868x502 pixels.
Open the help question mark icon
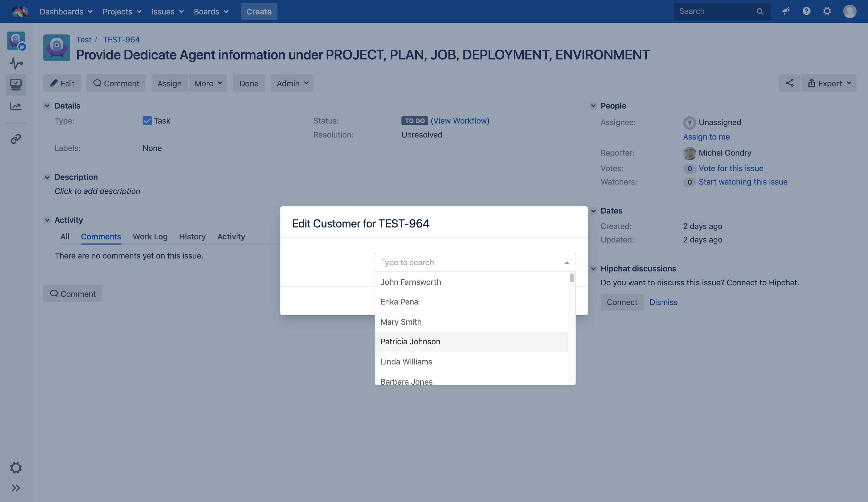(x=806, y=11)
